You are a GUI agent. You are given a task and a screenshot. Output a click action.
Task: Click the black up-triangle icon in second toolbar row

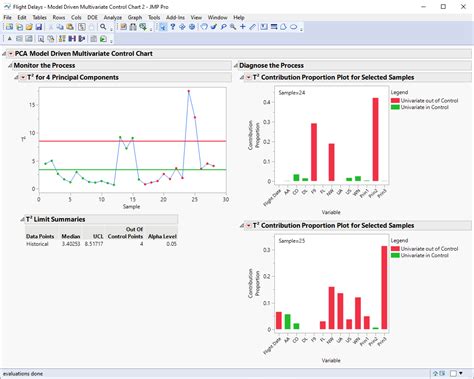pyautogui.click(x=10, y=39)
